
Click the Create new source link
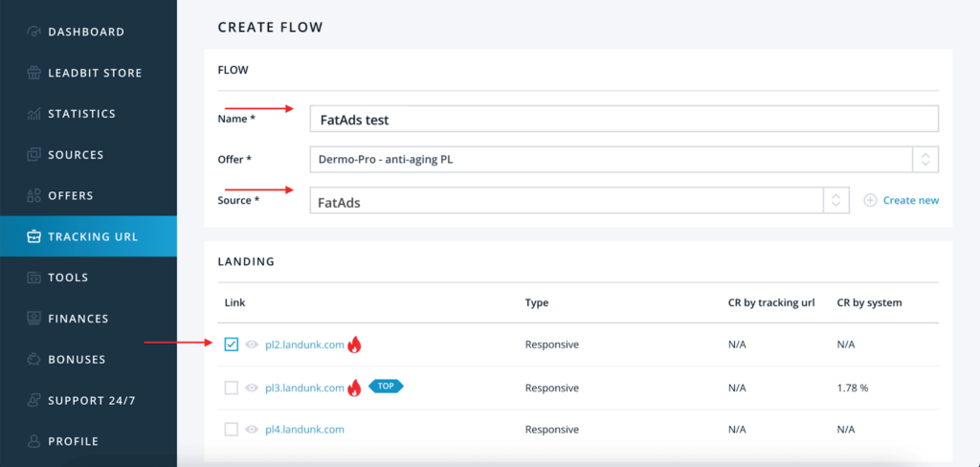click(x=910, y=201)
